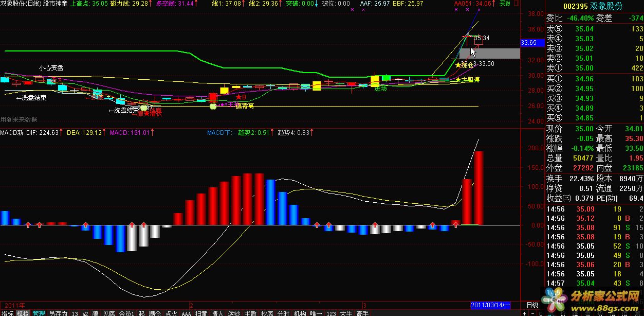This screenshot has width=644, height=316.
Task: Click the tallest red MACD bar at the right
Action: click(x=479, y=188)
